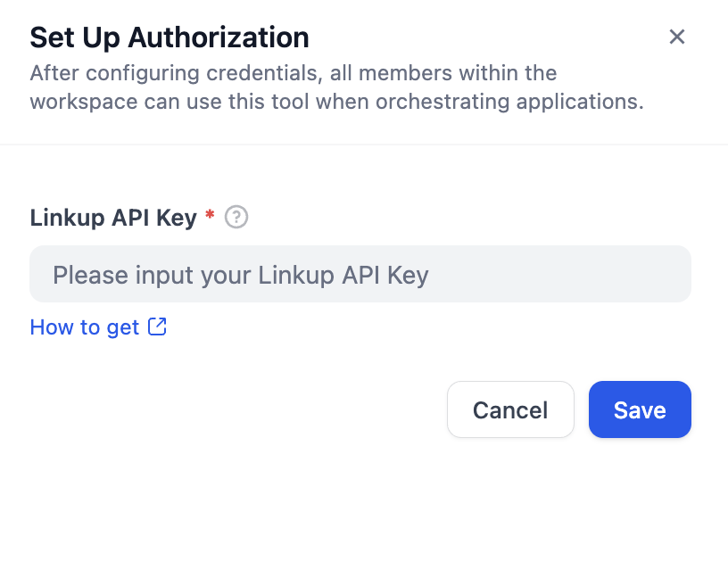The width and height of the screenshot is (728, 587).
Task: Click the red required asterisk marker
Action: click(209, 214)
